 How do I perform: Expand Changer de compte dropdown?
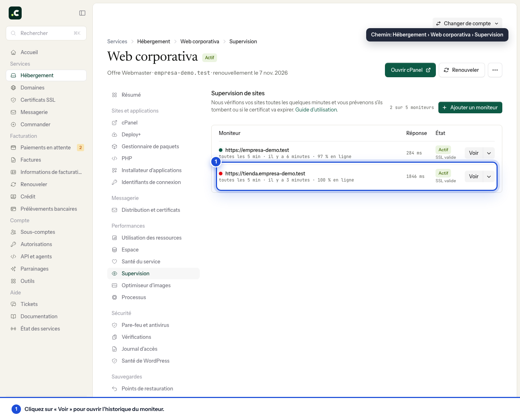click(467, 23)
